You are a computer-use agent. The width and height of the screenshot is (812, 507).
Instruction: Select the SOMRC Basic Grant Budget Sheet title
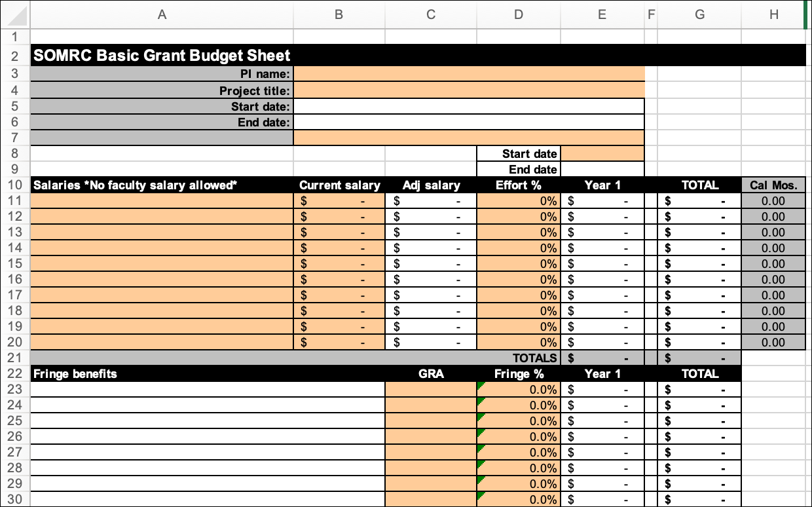point(162,56)
